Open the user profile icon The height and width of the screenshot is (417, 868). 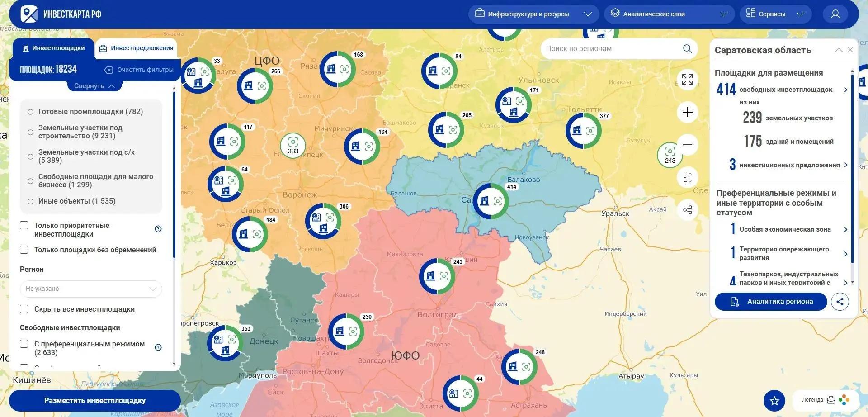[835, 14]
